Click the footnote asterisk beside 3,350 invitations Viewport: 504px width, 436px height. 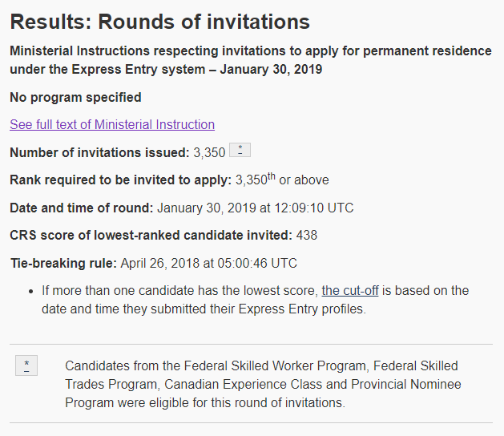240,151
